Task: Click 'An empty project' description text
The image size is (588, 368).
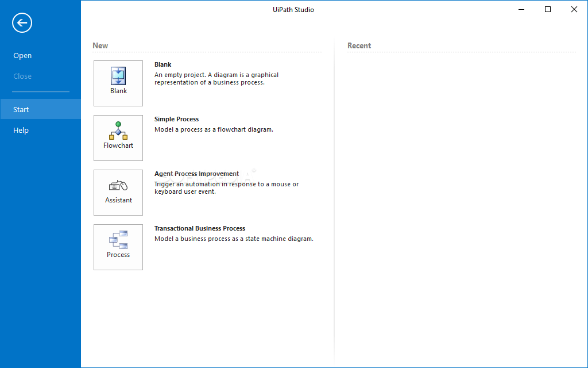Action: [216, 78]
